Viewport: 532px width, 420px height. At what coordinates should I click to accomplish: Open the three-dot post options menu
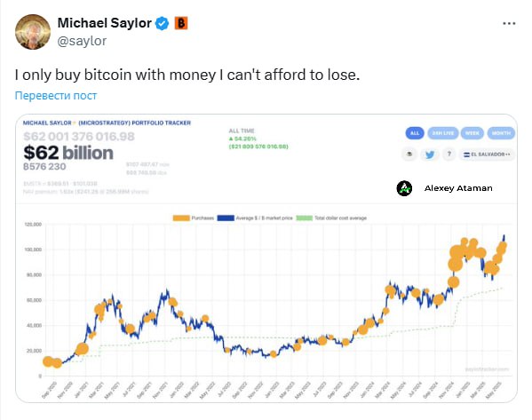pos(509,23)
